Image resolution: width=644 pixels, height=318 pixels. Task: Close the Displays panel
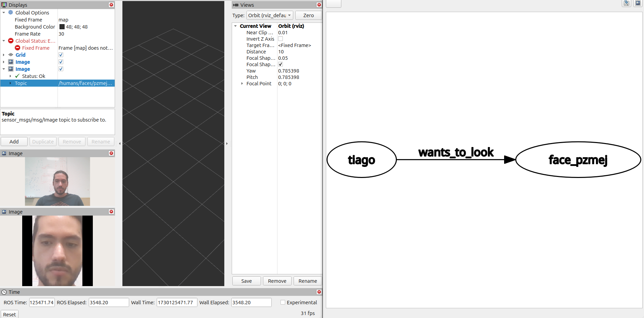[111, 5]
